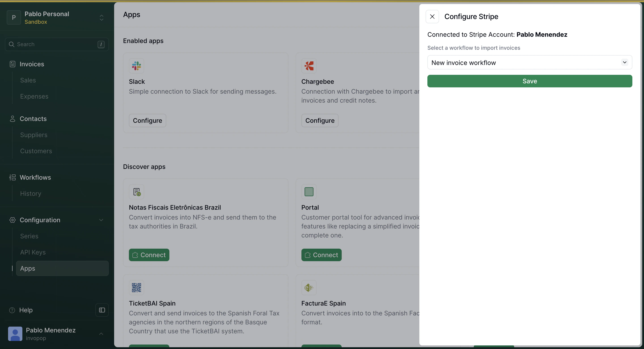Click the Contacts icon in sidebar
Image resolution: width=644 pixels, height=349 pixels.
12,118
